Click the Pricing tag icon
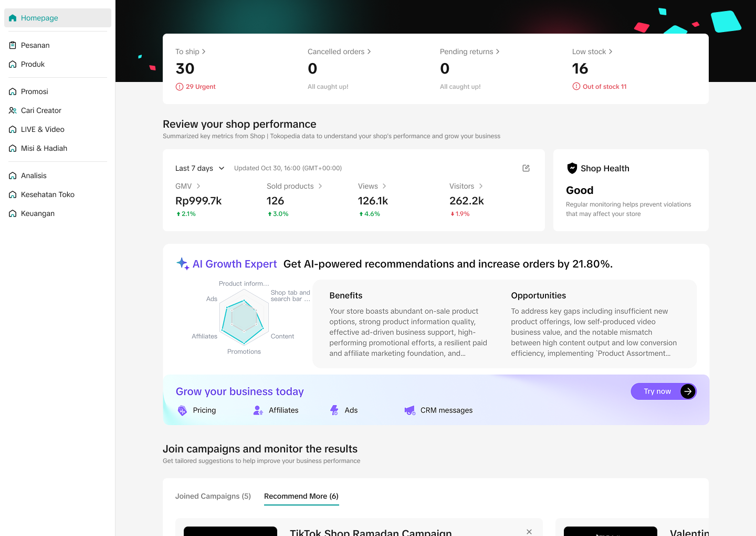Screen dimensions: 756x536 (x=182, y=410)
